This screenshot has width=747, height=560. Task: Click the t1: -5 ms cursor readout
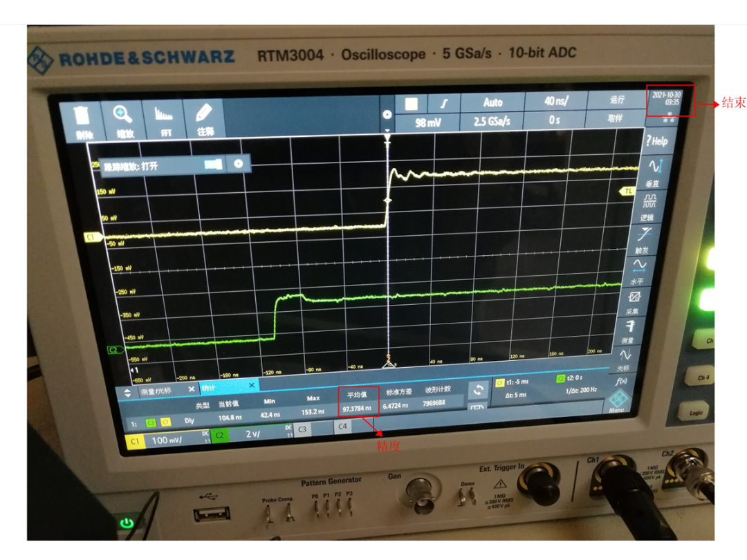pos(517,382)
